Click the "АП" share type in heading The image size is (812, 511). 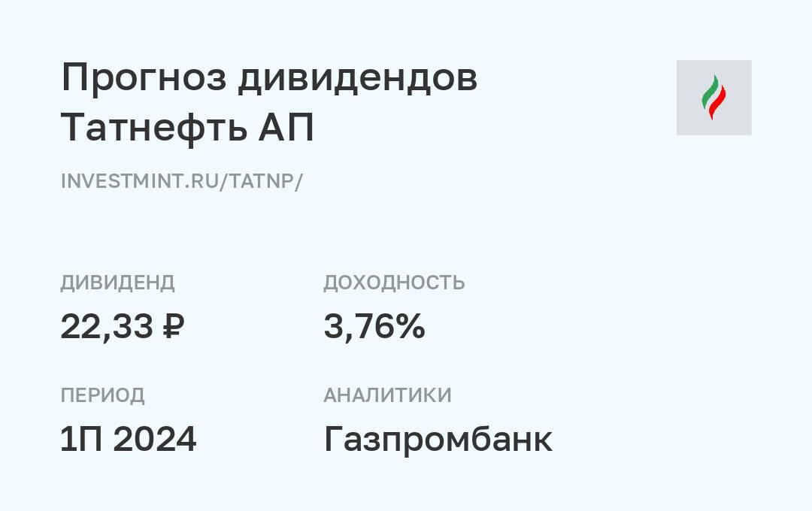(x=286, y=128)
